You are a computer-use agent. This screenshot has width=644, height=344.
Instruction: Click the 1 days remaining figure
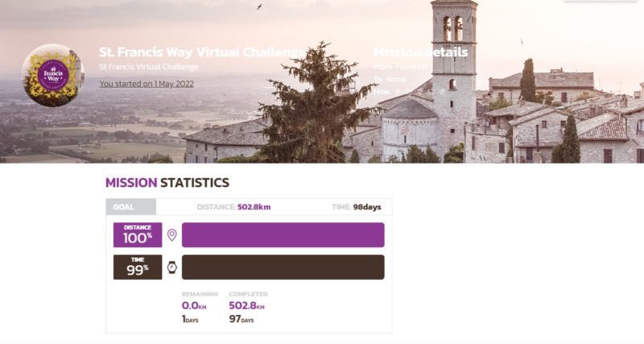190,319
